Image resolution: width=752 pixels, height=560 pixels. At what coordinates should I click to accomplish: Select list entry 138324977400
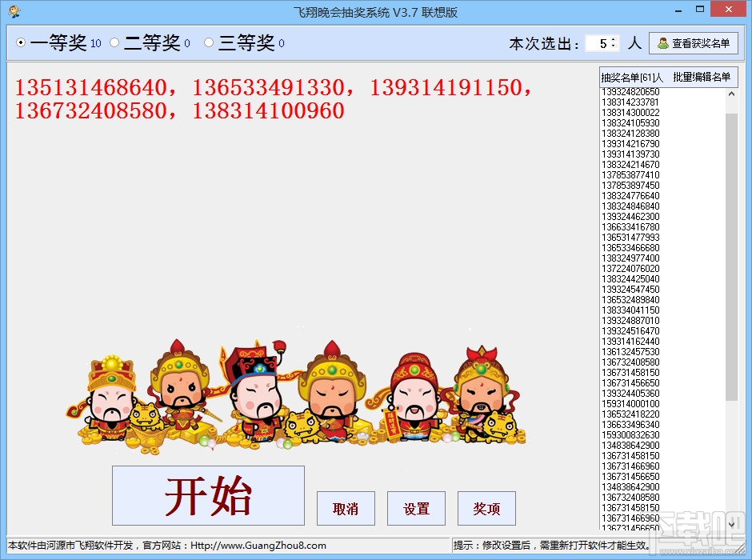click(630, 258)
